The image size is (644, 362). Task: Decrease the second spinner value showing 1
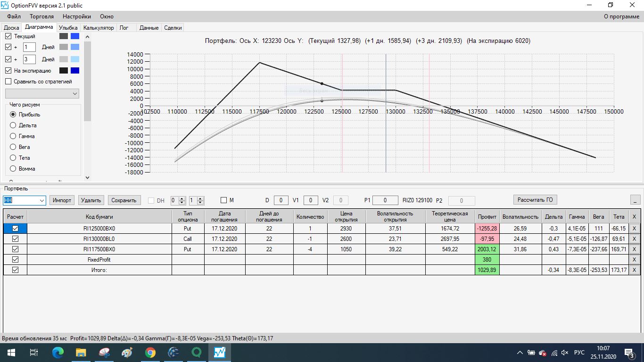click(201, 203)
